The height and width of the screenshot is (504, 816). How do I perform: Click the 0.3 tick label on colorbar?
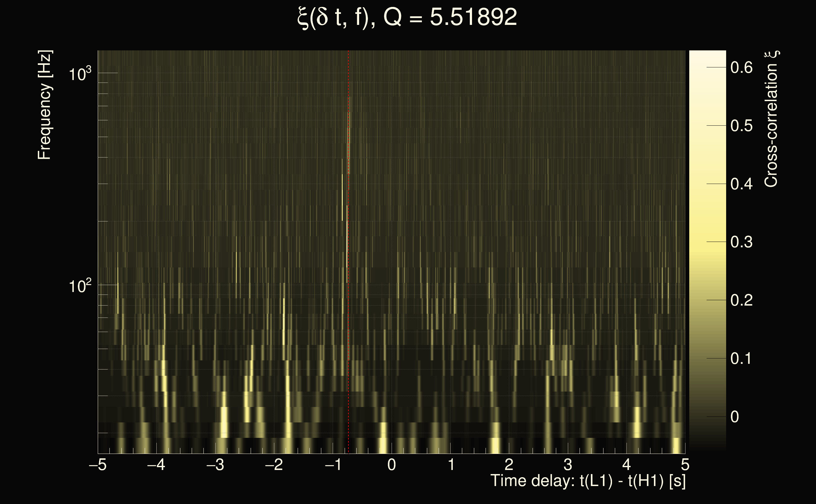click(741, 242)
